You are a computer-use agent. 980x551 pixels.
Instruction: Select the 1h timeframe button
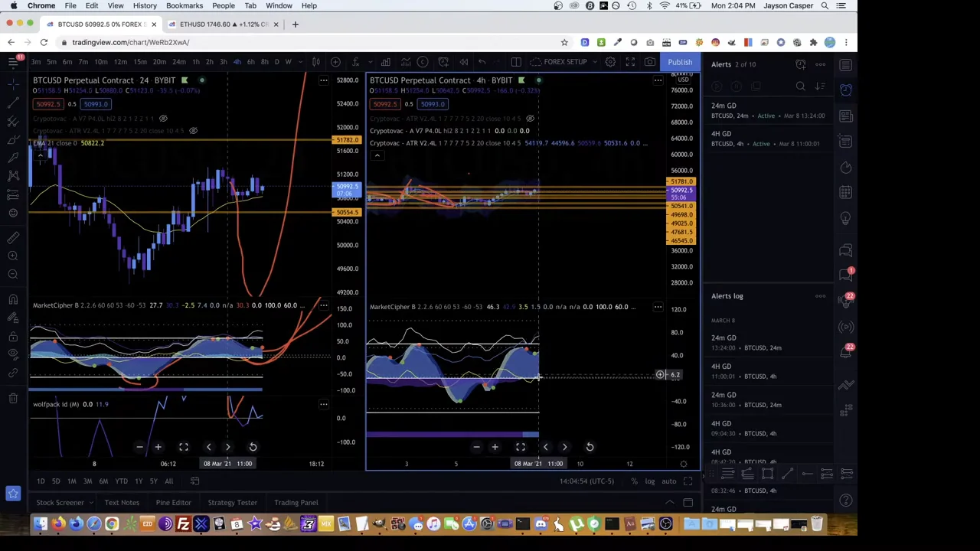pyautogui.click(x=196, y=62)
